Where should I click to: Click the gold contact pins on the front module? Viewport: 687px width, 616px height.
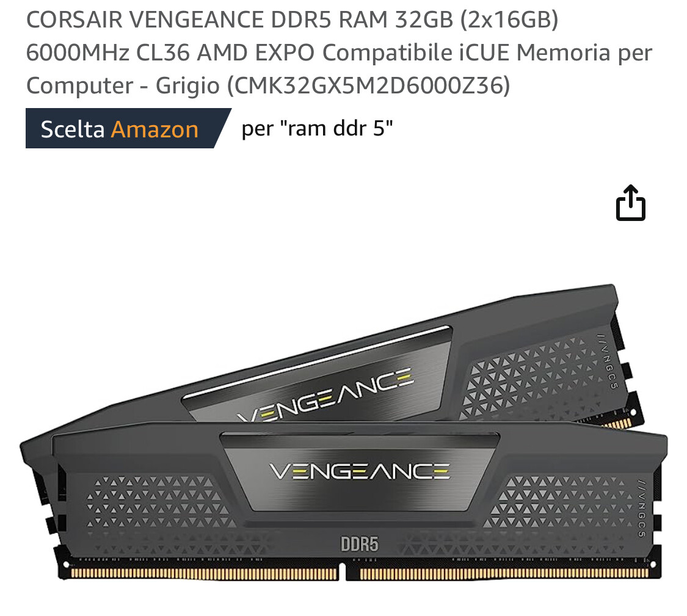pos(359,573)
